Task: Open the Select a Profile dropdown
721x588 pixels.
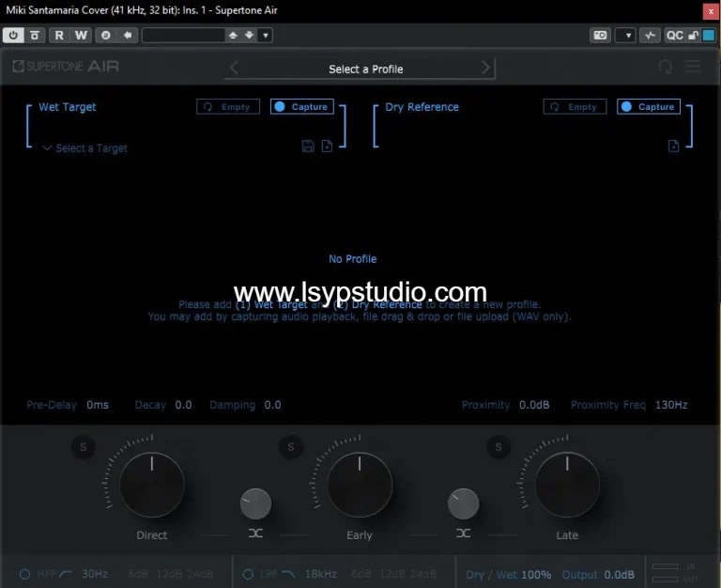Action: [365, 69]
